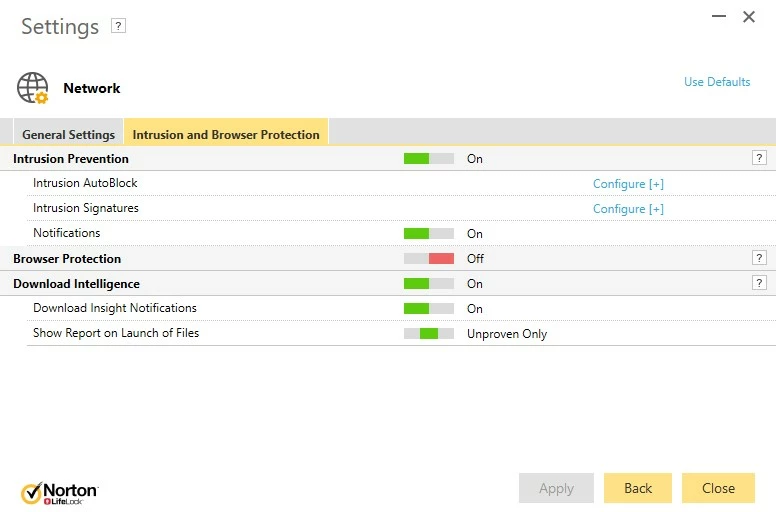Expand Intrusion AutoBlock Configure [+]

(x=628, y=184)
